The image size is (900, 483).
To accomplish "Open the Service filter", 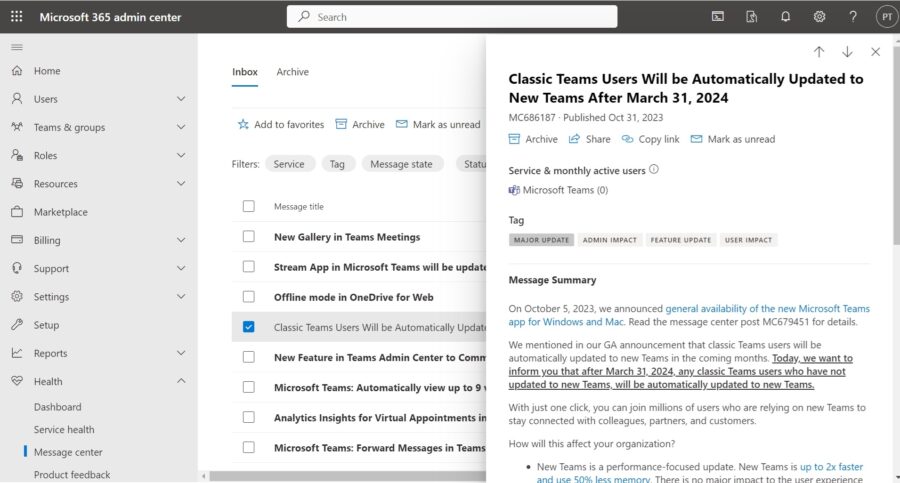I will pyautogui.click(x=289, y=164).
